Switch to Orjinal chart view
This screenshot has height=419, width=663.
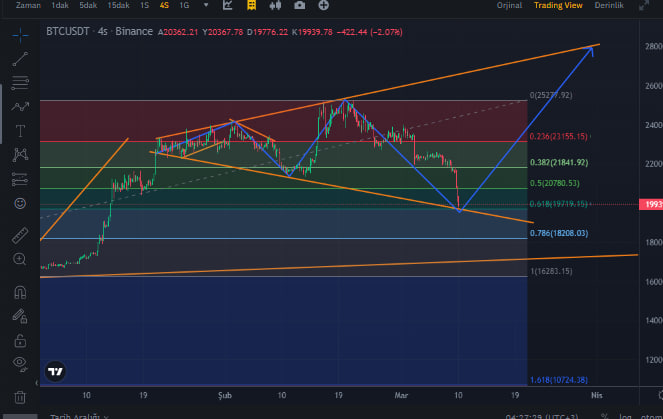(509, 5)
